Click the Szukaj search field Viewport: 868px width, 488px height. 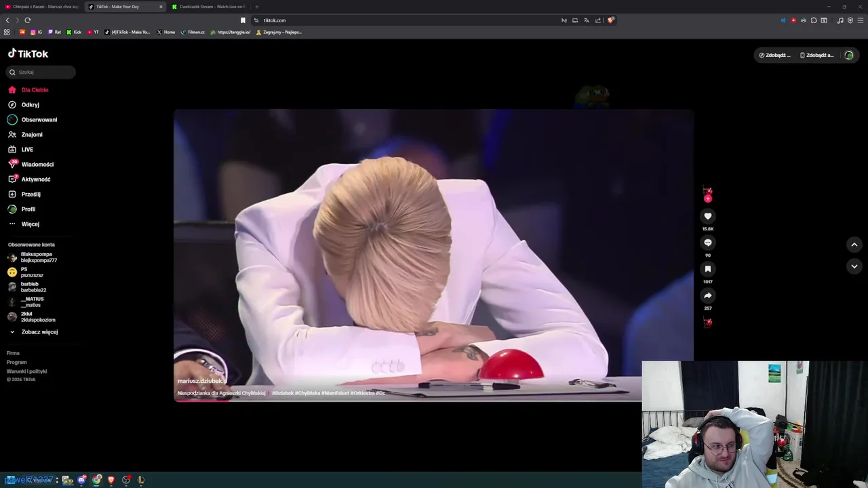(41, 72)
